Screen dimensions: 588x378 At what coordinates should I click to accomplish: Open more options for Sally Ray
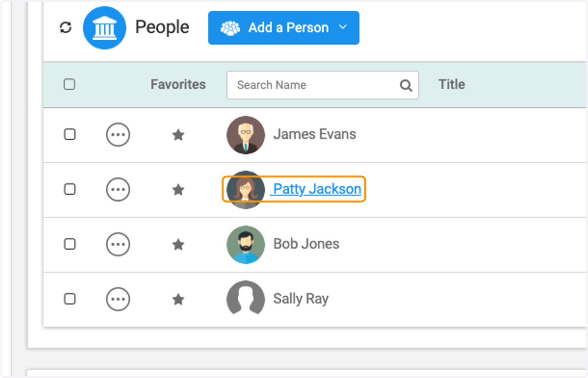click(x=118, y=299)
